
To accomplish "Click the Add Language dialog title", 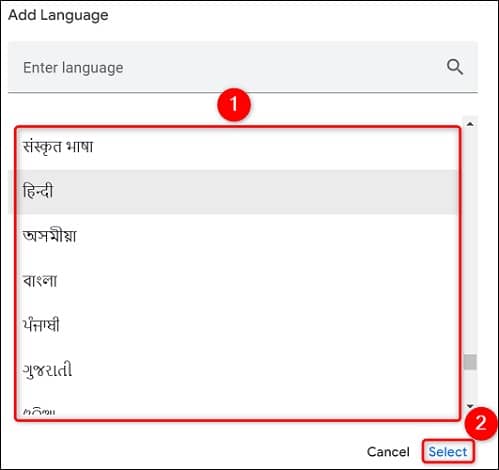I will (x=58, y=15).
